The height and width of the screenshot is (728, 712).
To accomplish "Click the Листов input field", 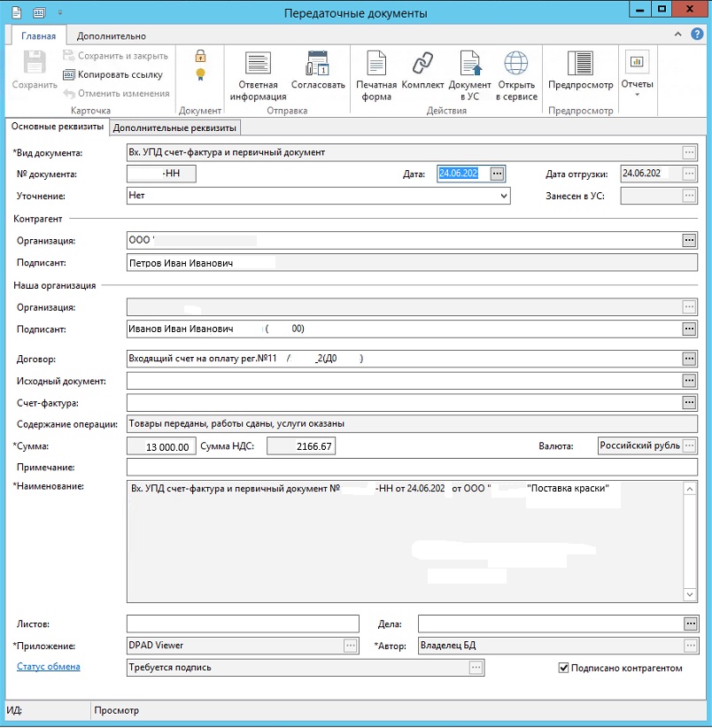I will tap(243, 623).
